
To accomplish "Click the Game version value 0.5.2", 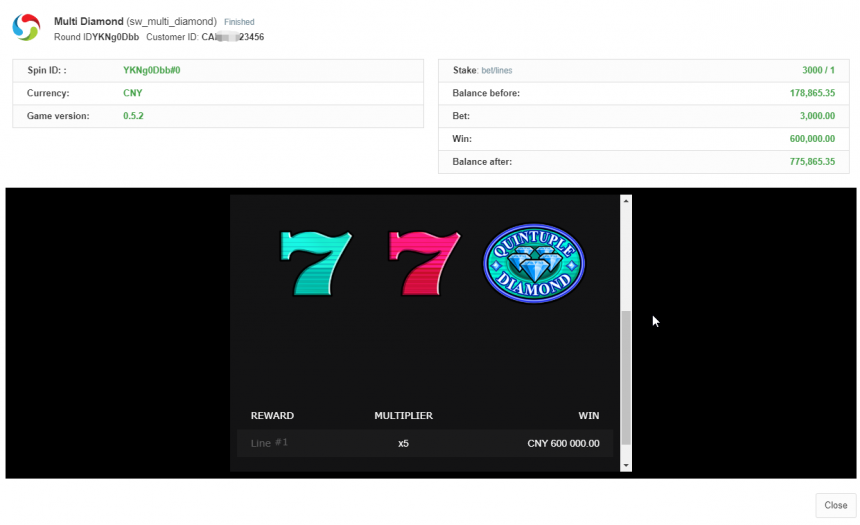I will 134,116.
